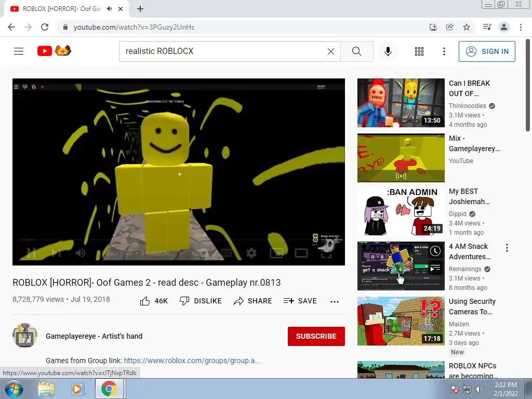Pause the video
The image size is (532, 399).
pos(31,253)
